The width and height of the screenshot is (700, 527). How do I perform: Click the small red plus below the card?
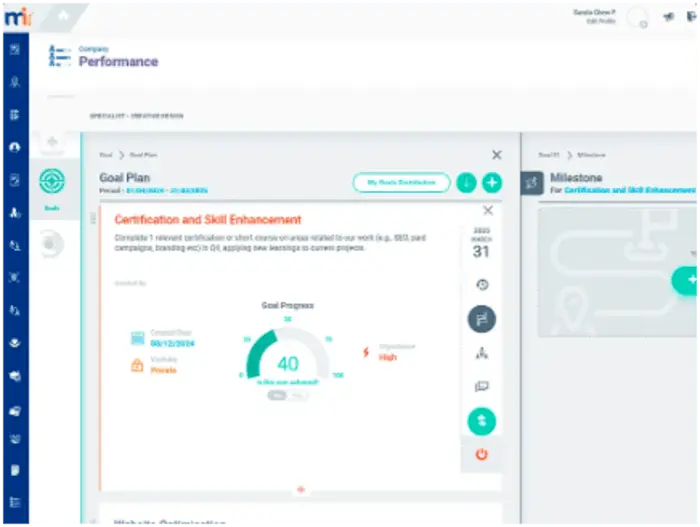click(301, 489)
